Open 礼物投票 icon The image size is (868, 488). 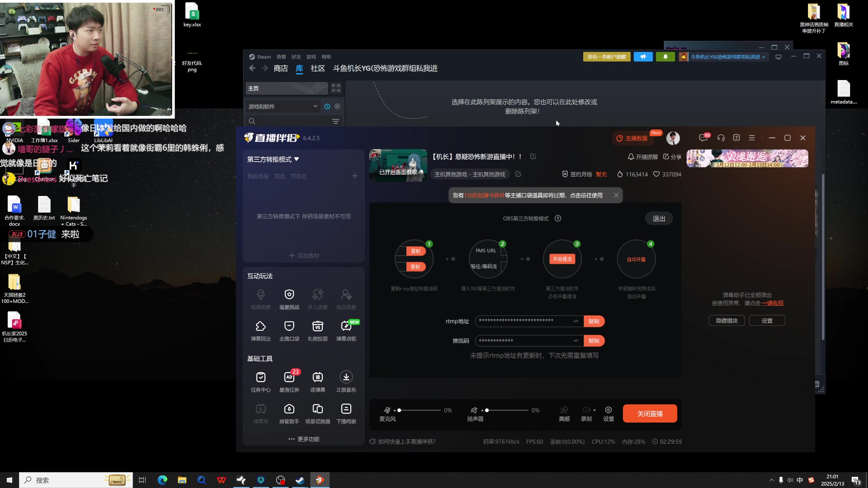click(x=317, y=331)
